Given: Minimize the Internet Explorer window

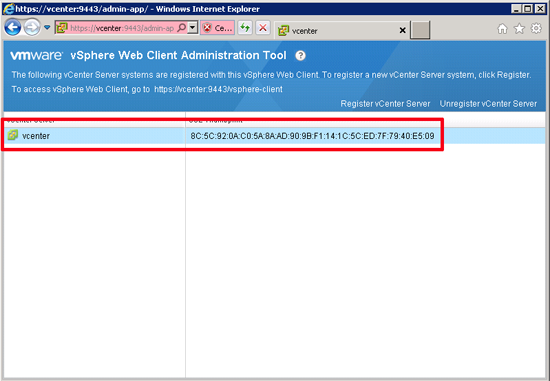Looking at the screenshot, I should (516, 9).
